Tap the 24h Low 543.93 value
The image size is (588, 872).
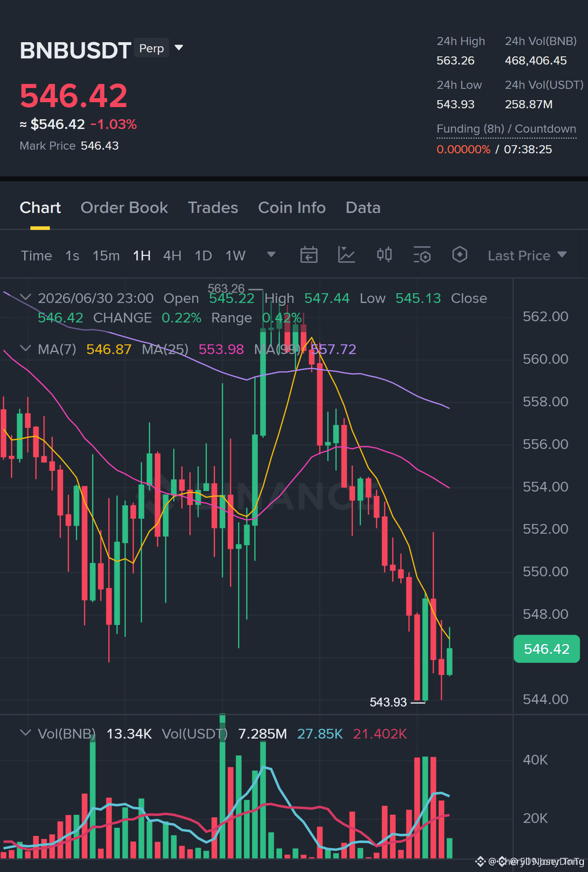pos(455,104)
